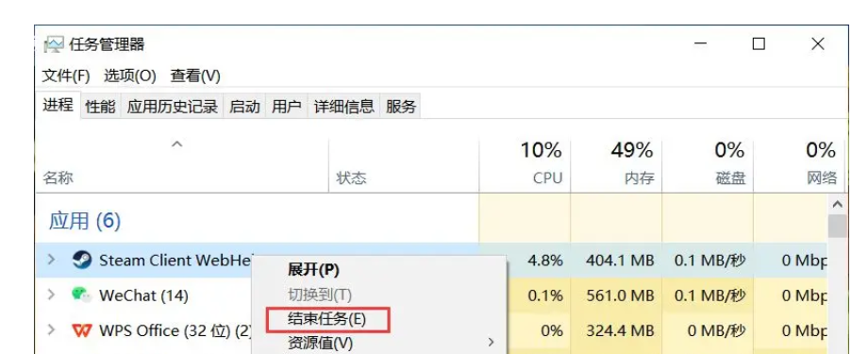Expand the WeChat (14) process group
The image size is (868, 354).
pyautogui.click(x=52, y=295)
